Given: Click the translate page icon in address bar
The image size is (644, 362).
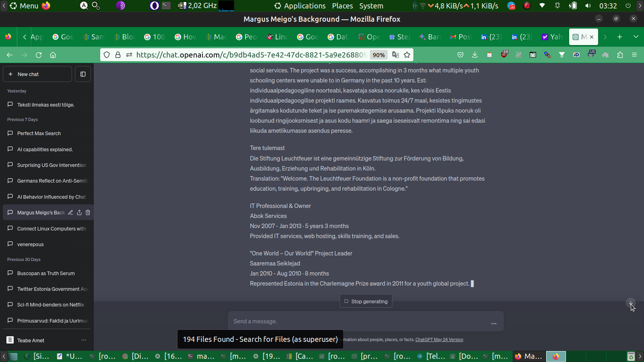Looking at the screenshot, I should pyautogui.click(x=396, y=55).
